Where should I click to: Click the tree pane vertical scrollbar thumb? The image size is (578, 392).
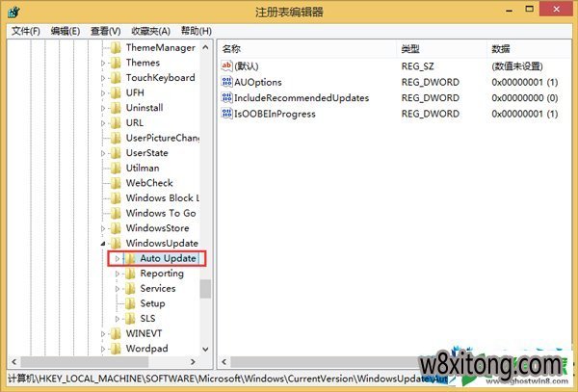click(x=205, y=289)
